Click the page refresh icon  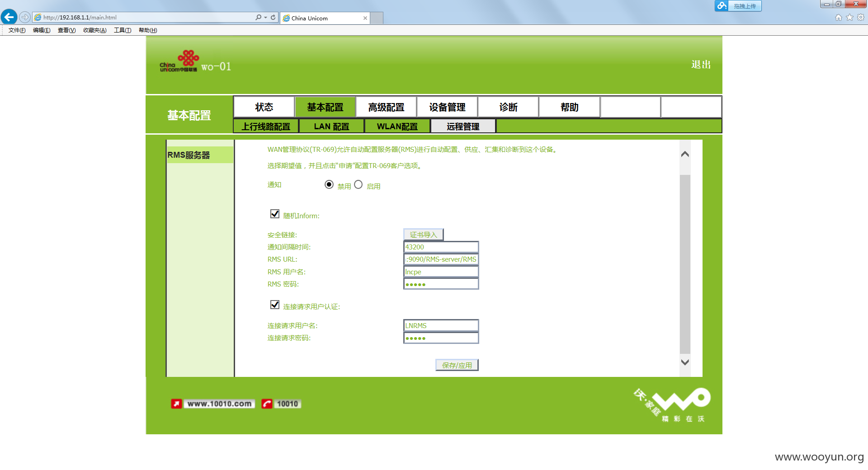click(273, 17)
